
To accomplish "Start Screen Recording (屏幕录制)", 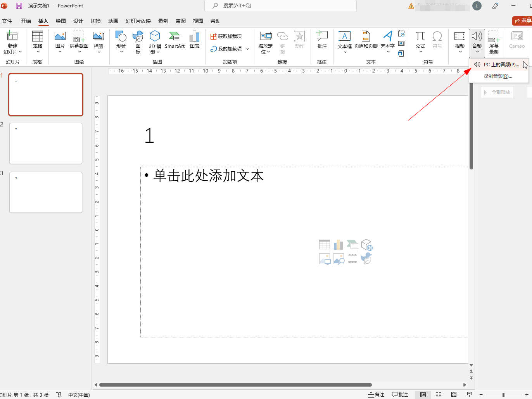I will (x=494, y=42).
